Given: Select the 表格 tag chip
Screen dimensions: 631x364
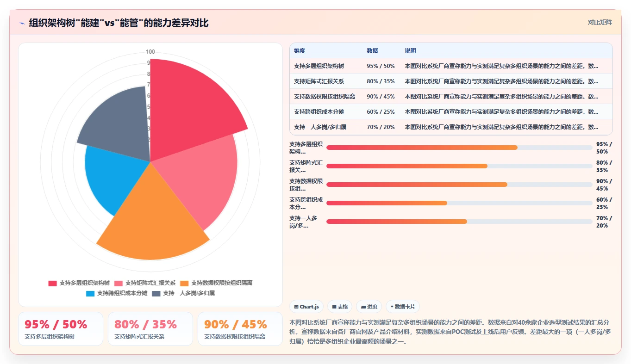Looking at the screenshot, I should [340, 307].
